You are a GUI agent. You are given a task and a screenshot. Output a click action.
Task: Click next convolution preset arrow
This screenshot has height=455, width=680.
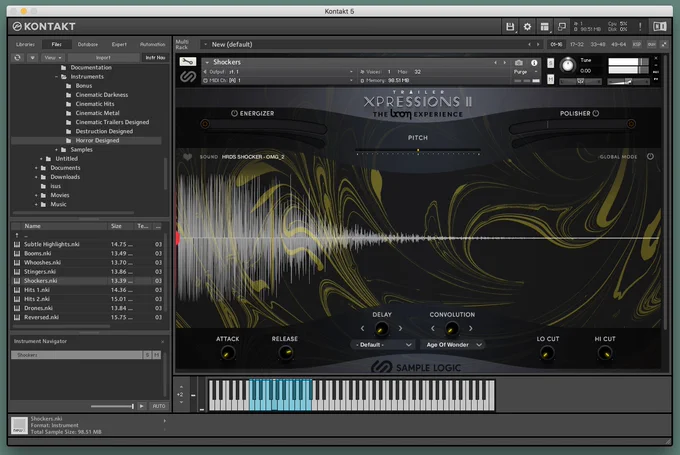pos(471,329)
